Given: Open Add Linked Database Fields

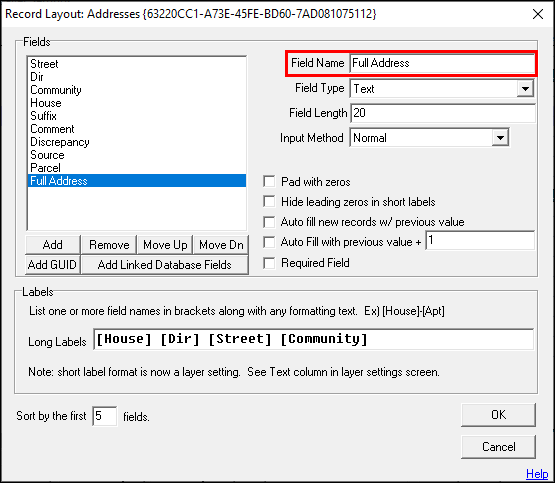Looking at the screenshot, I should pos(165,265).
